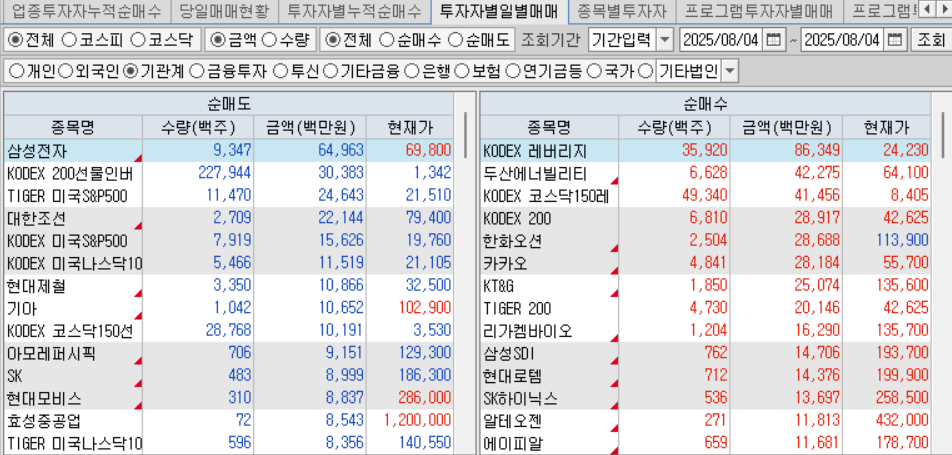Select the 카카오 row
This screenshot has width=952, height=455.
tap(706, 263)
